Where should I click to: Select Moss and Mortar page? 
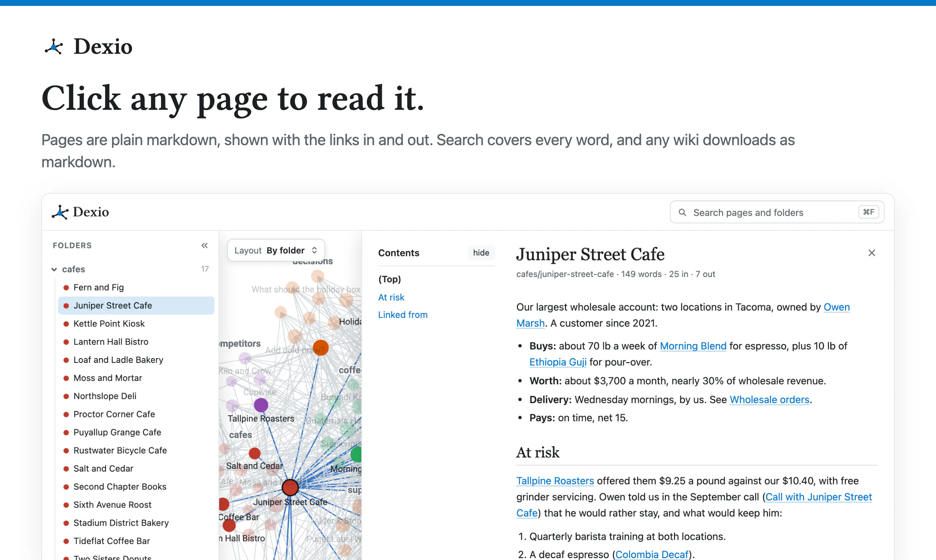136,378
